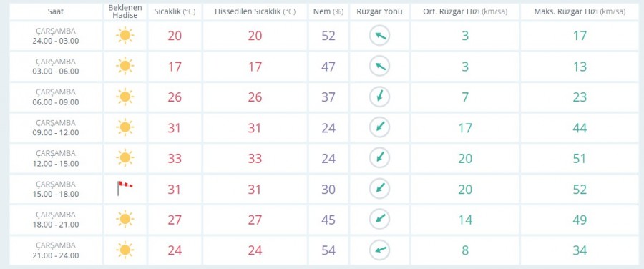This screenshot has height=269, width=644.
Task: Click the Saat column header
Action: click(x=55, y=12)
